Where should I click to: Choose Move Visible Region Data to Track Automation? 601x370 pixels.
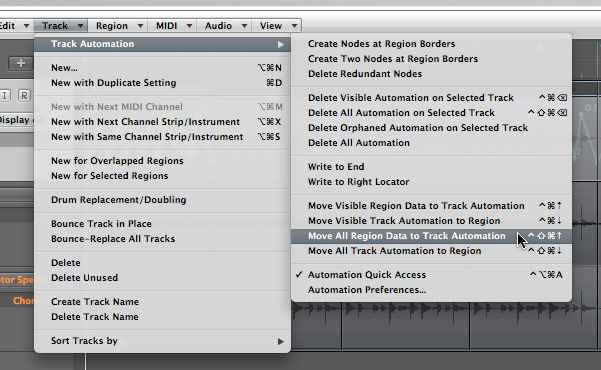pos(431,206)
